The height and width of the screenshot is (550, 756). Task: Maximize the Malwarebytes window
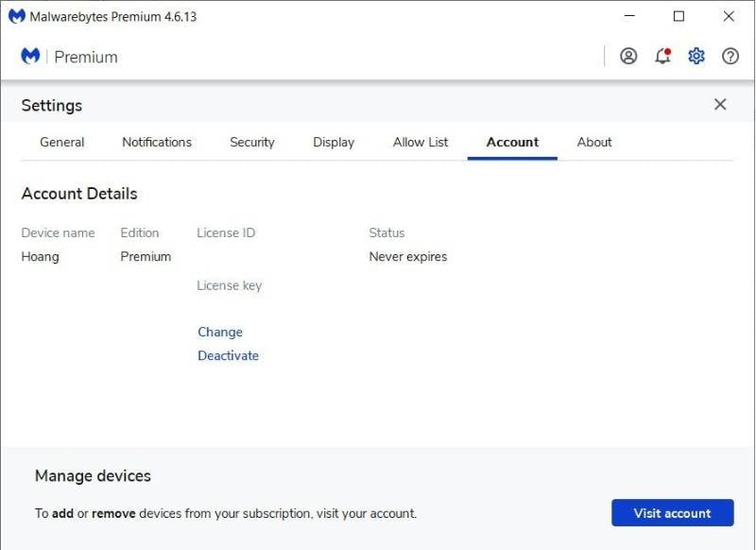point(679,16)
